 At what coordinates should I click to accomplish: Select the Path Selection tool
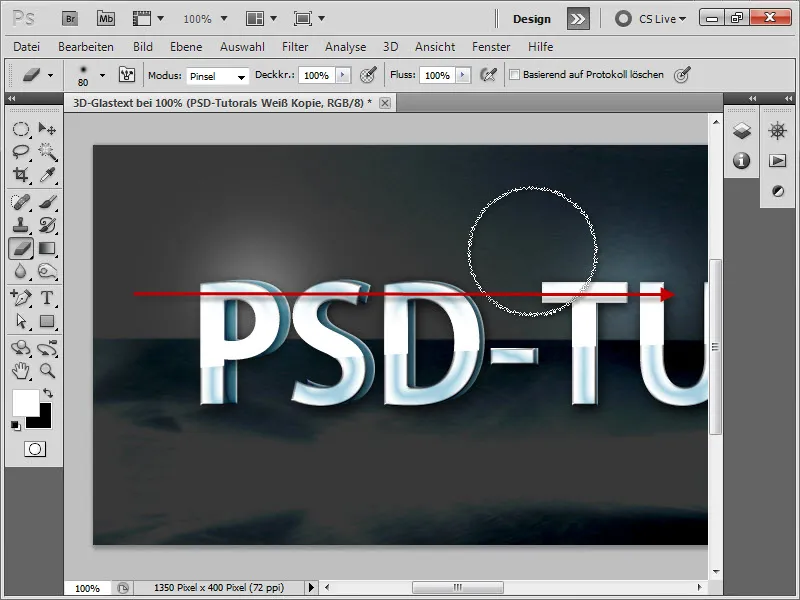[21, 321]
